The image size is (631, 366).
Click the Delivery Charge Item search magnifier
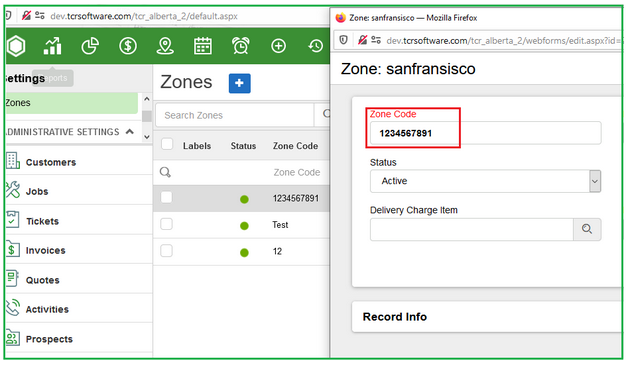tap(587, 230)
